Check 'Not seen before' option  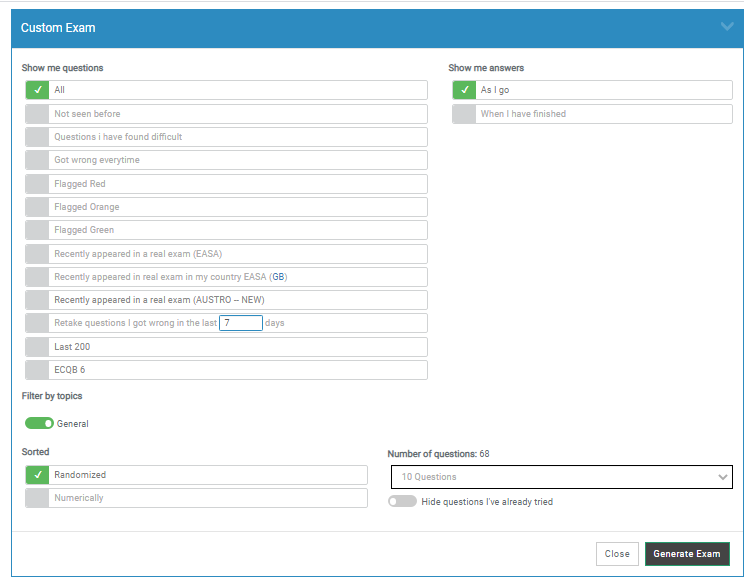coord(38,114)
